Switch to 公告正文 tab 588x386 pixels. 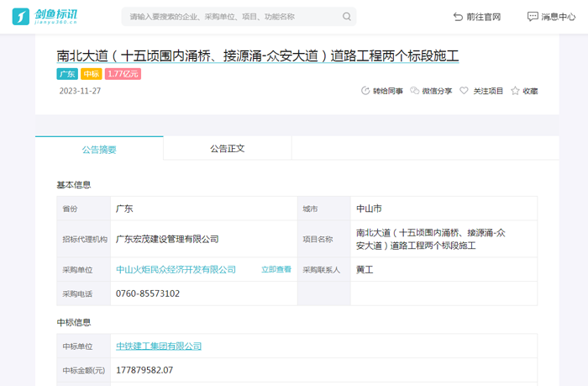coord(227,148)
